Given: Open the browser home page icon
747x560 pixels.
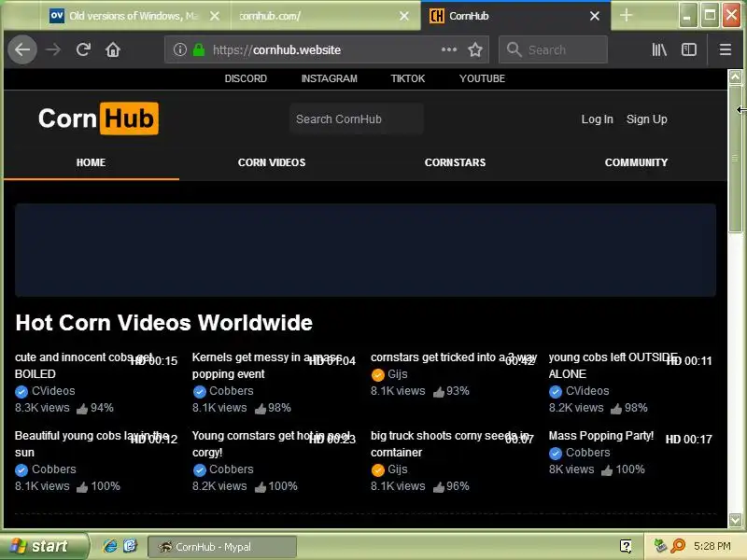Looking at the screenshot, I should point(113,49).
